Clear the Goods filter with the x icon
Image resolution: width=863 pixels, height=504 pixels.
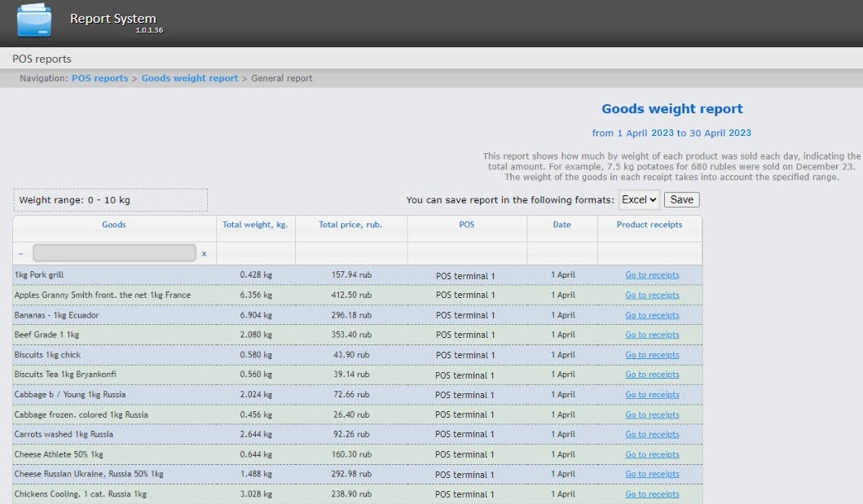click(x=204, y=254)
